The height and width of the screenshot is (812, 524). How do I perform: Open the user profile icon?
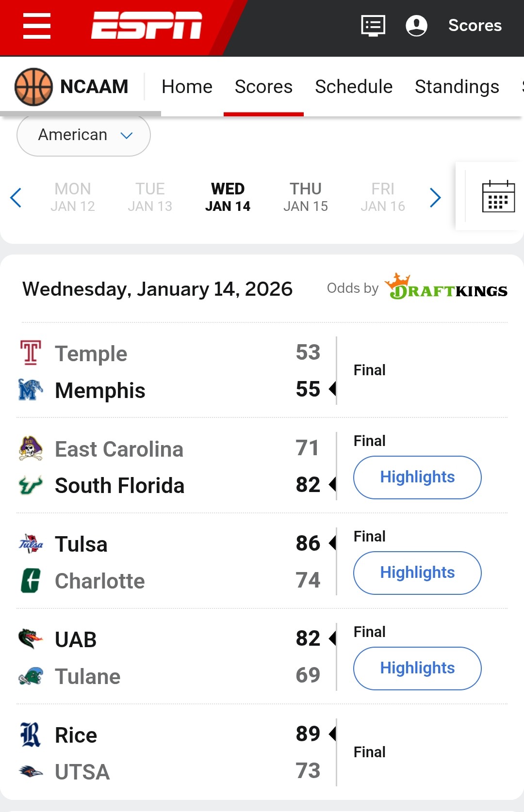point(416,26)
